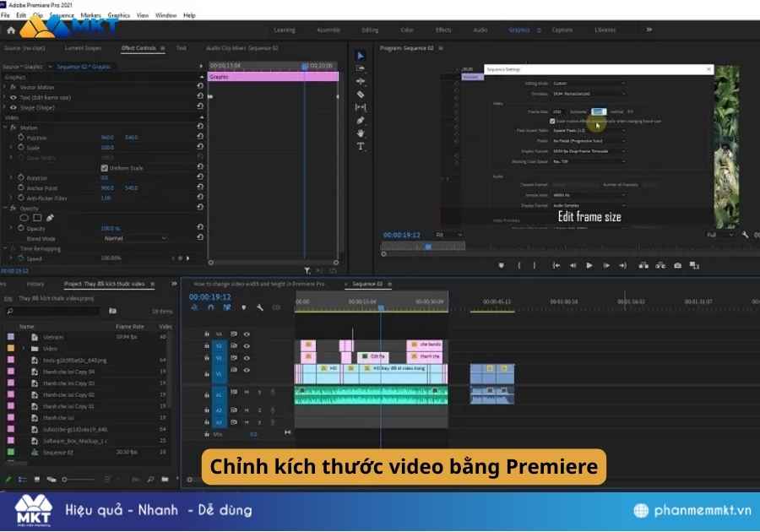Image resolution: width=760 pixels, height=532 pixels.
Task: Toggle V4 track output eye
Action: (x=247, y=334)
